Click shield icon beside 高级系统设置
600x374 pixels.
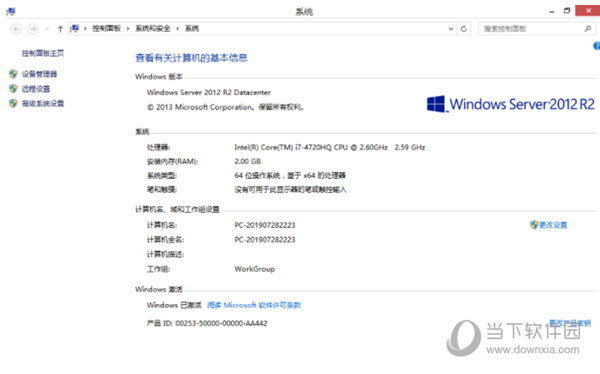click(x=13, y=103)
